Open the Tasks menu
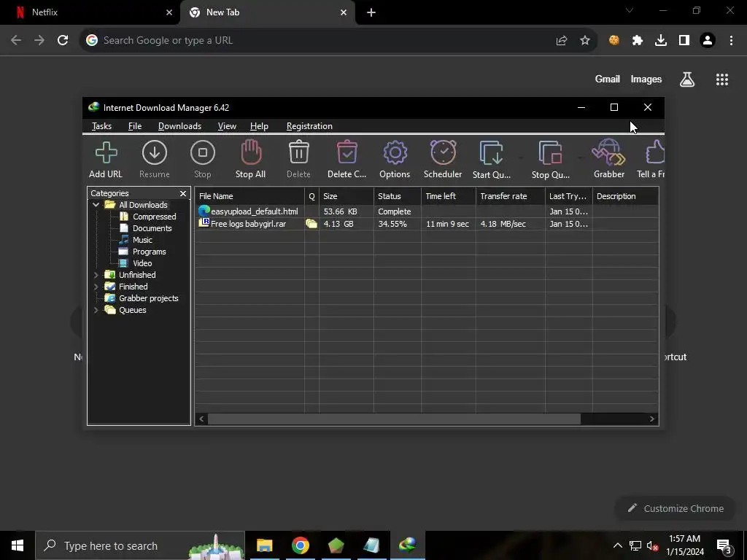Image resolution: width=747 pixels, height=560 pixels. [x=101, y=126]
